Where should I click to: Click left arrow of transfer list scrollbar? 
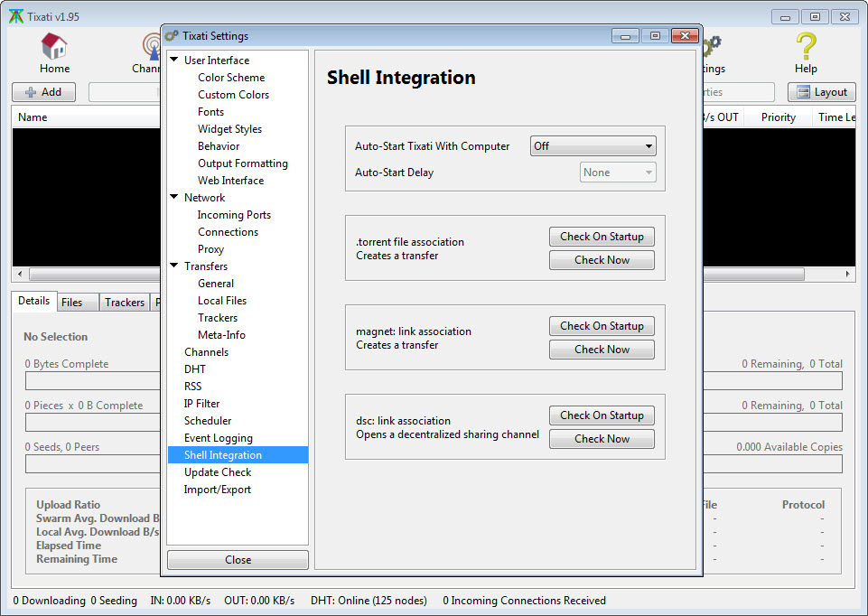tap(20, 274)
